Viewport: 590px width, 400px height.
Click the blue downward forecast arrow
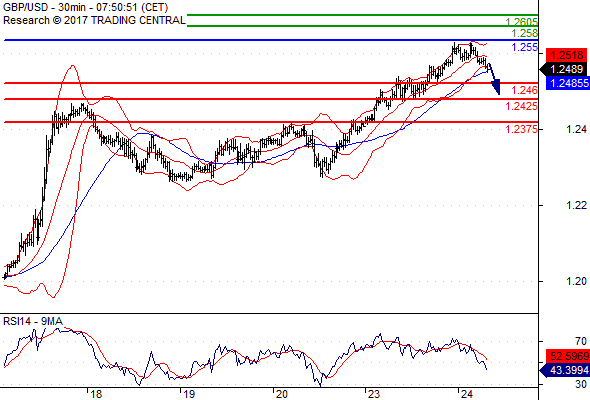[494, 79]
